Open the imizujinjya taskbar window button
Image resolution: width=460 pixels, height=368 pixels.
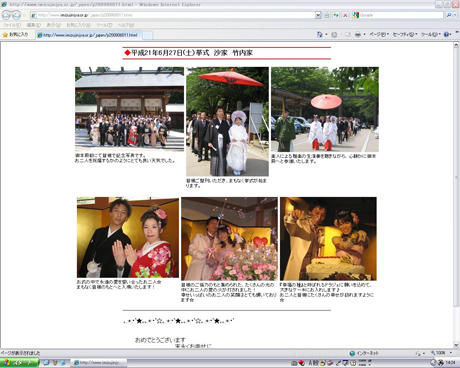click(x=99, y=363)
